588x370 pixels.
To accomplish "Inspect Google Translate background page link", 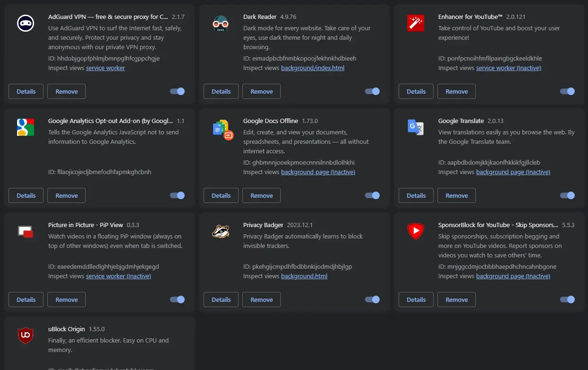I will pyautogui.click(x=513, y=172).
